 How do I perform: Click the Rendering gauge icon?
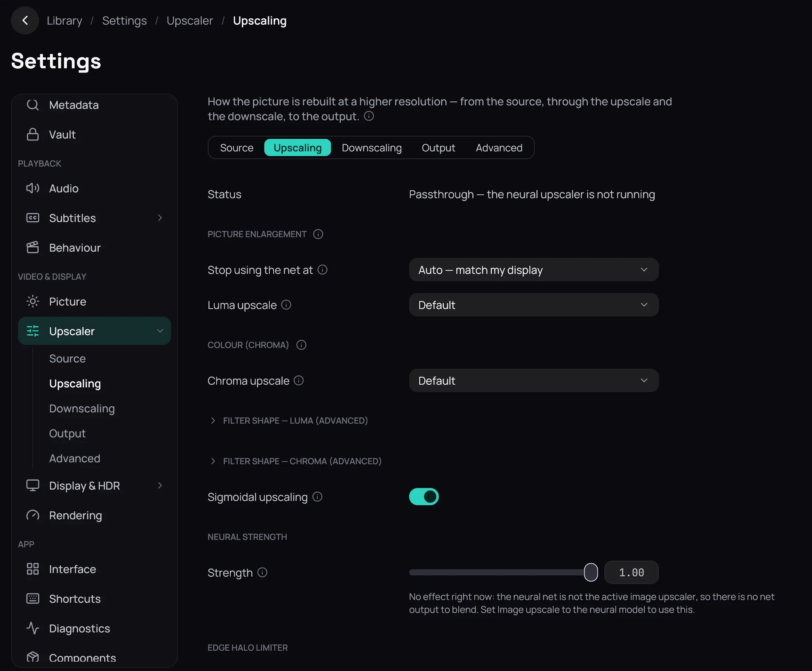coord(33,515)
